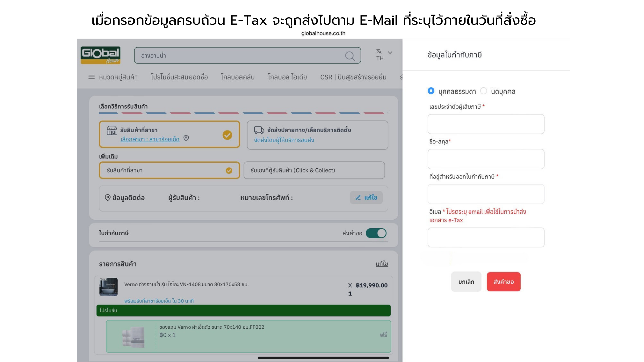The width and height of the screenshot is (644, 362).
Task: Click ของแถม Verno ผ้าเช็ดตัว text
Action: (212, 327)
